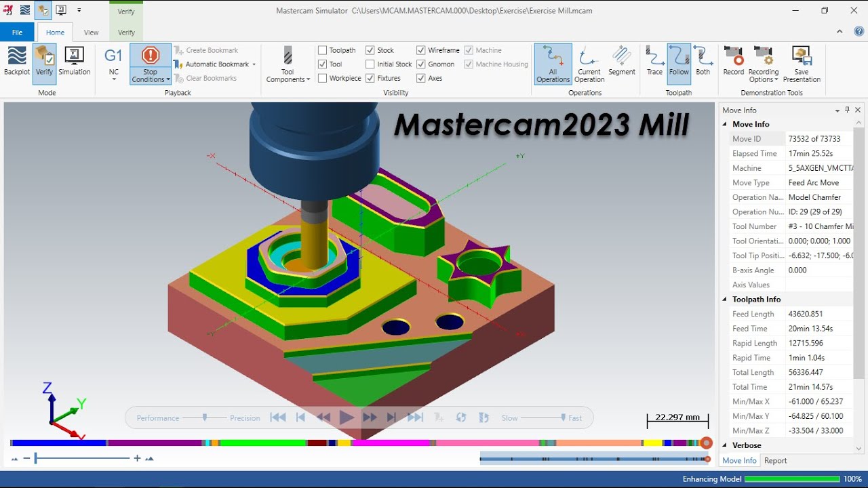Viewport: 868px width, 488px height.
Task: Click the G1 NC icon
Action: pos(113,56)
